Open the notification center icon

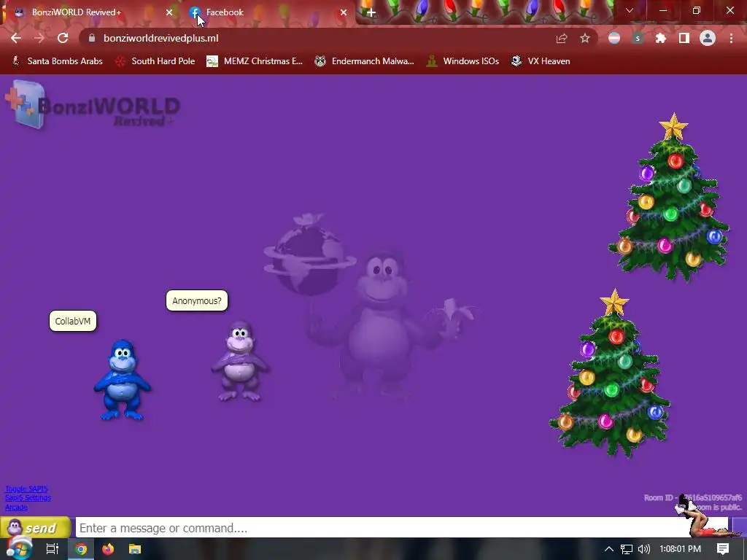723,549
